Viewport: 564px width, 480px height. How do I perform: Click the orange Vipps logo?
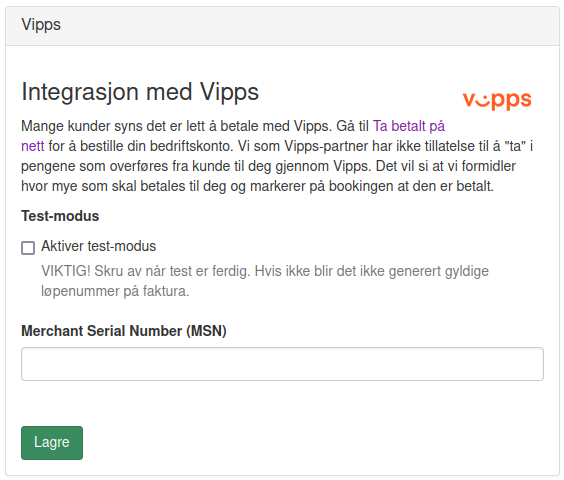497,100
